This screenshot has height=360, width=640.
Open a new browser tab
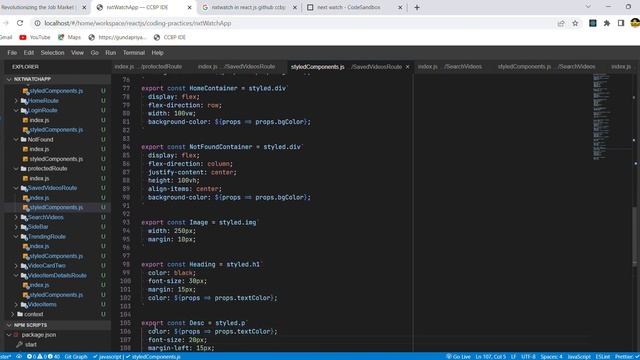point(417,7)
